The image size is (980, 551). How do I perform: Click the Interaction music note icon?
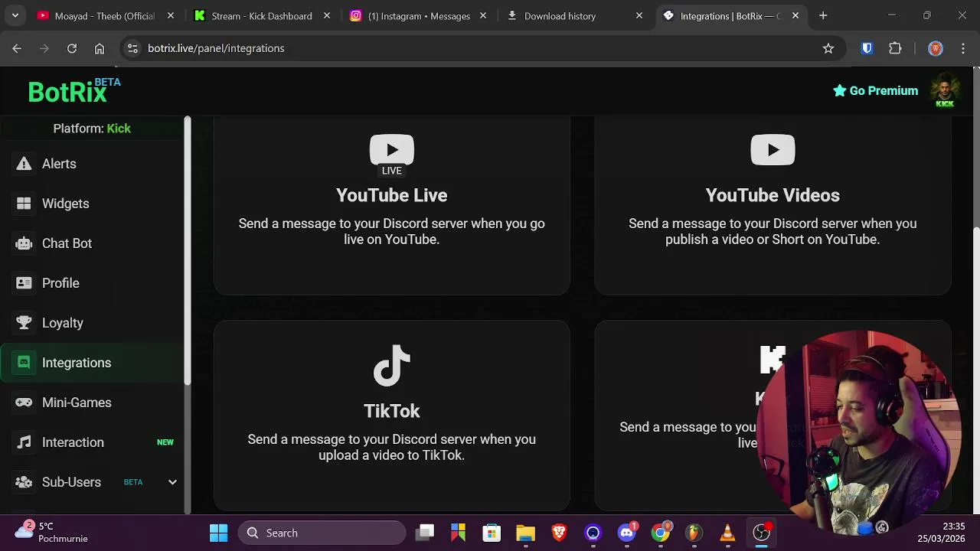24,442
